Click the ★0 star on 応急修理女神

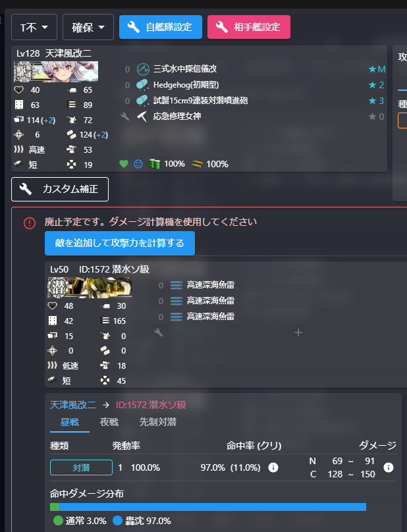tap(377, 117)
